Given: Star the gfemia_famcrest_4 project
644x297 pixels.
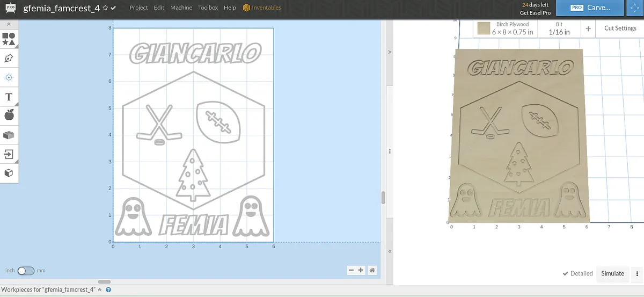Looking at the screenshot, I should (105, 8).
